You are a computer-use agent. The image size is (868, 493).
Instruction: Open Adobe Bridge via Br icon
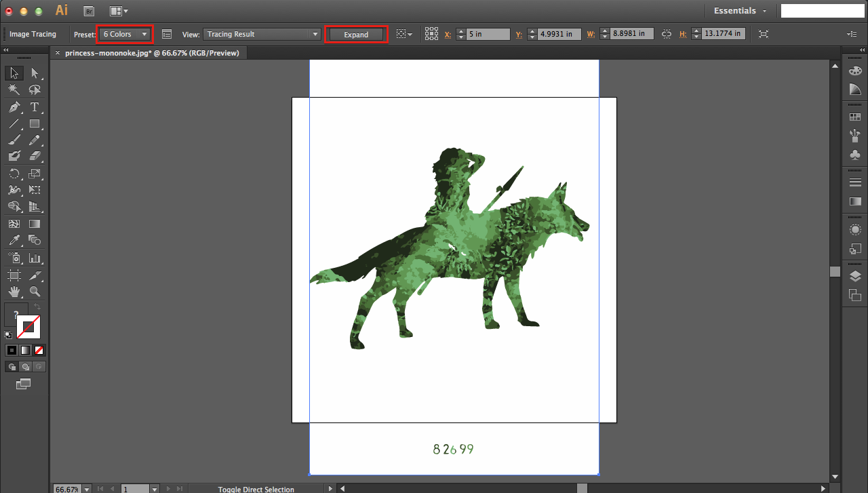89,11
